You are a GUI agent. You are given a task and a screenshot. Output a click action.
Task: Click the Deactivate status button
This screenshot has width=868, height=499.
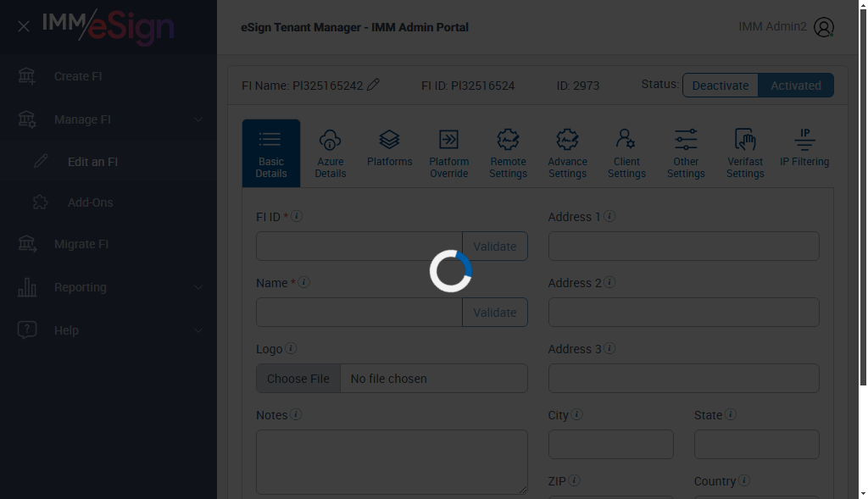point(721,86)
